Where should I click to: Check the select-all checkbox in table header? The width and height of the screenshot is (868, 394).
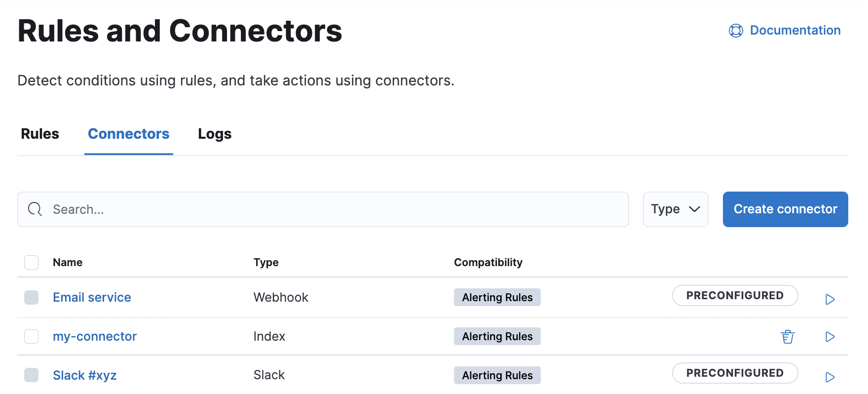[31, 262]
